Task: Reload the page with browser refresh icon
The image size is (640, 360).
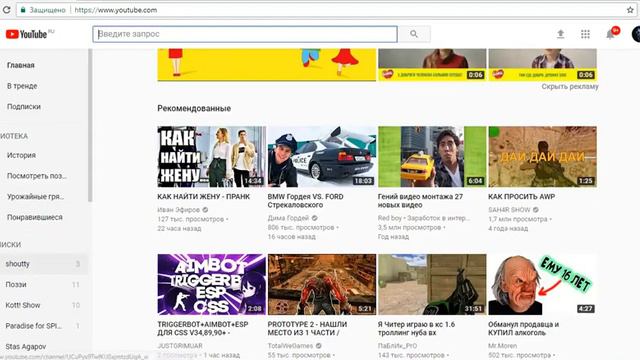Action: [6, 10]
